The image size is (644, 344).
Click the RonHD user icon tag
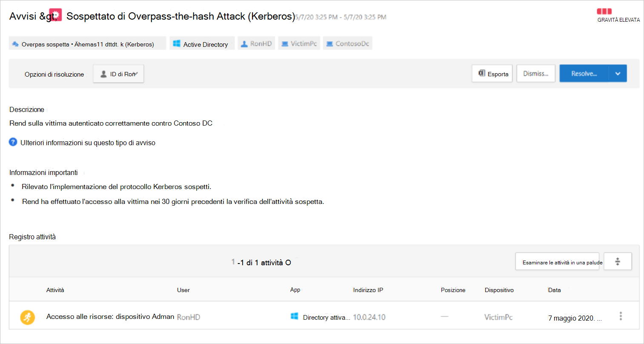click(256, 43)
